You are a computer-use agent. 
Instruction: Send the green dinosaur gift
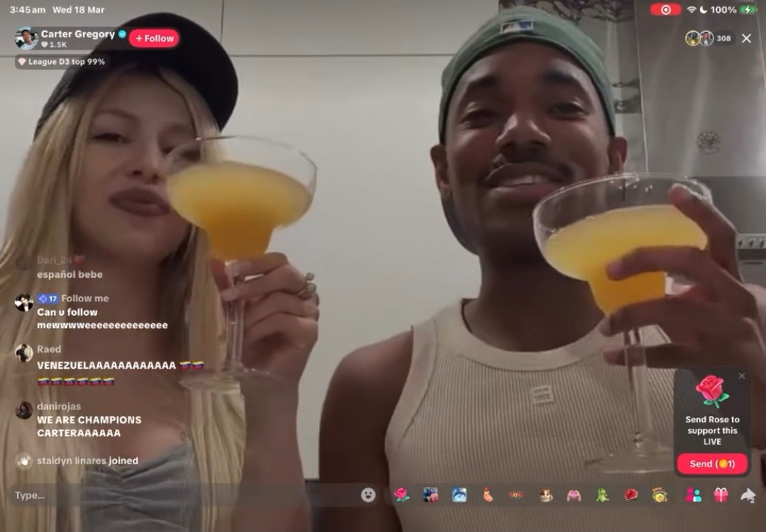coord(602,495)
